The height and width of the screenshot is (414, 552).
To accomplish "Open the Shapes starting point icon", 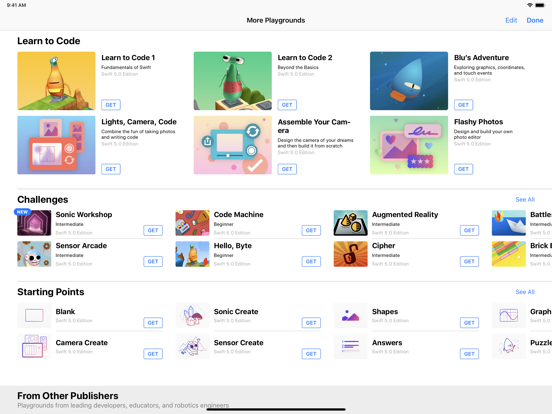I will click(x=351, y=315).
